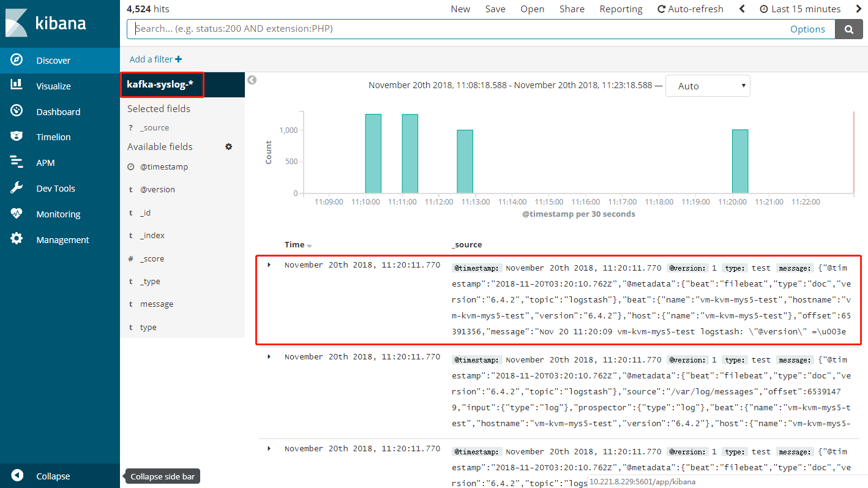Open Monitoring via its heartbeat icon
Screen dimensions: 868x488
(x=17, y=214)
